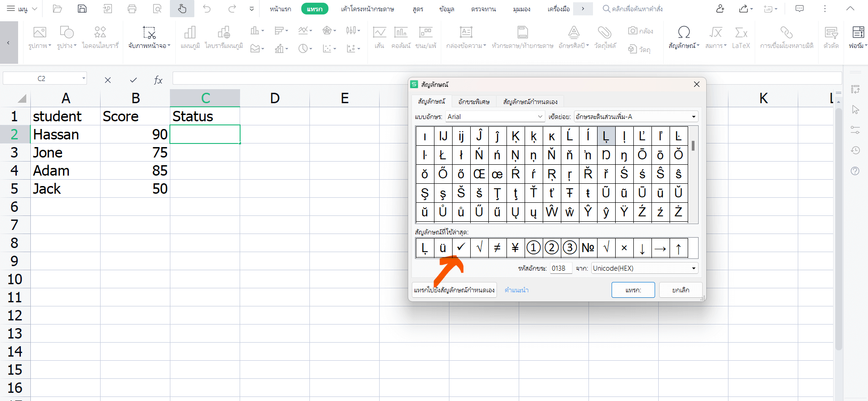Insert a คอลัมน์ column sparkline
This screenshot has width=868, height=401.
tap(401, 38)
